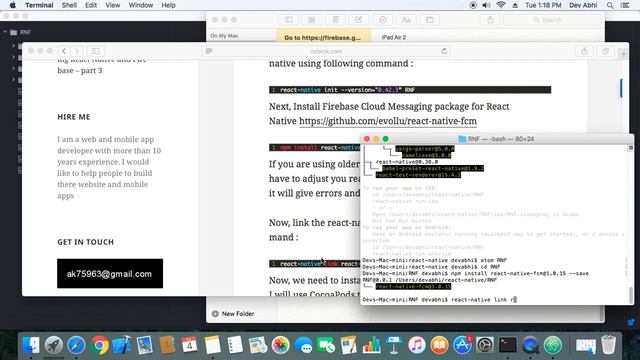The image size is (640, 360).
Task: Open the react-native-fcm GitHub link
Action: pyautogui.click(x=388, y=121)
